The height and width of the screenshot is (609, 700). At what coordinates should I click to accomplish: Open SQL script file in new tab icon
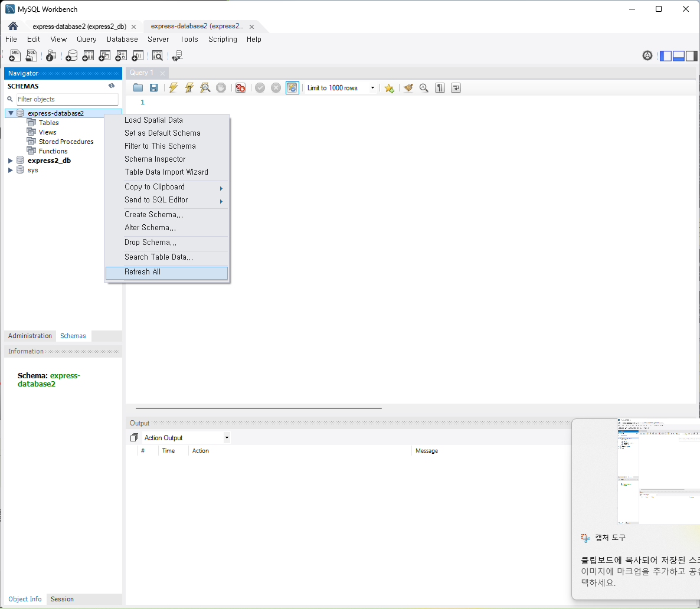click(x=31, y=55)
